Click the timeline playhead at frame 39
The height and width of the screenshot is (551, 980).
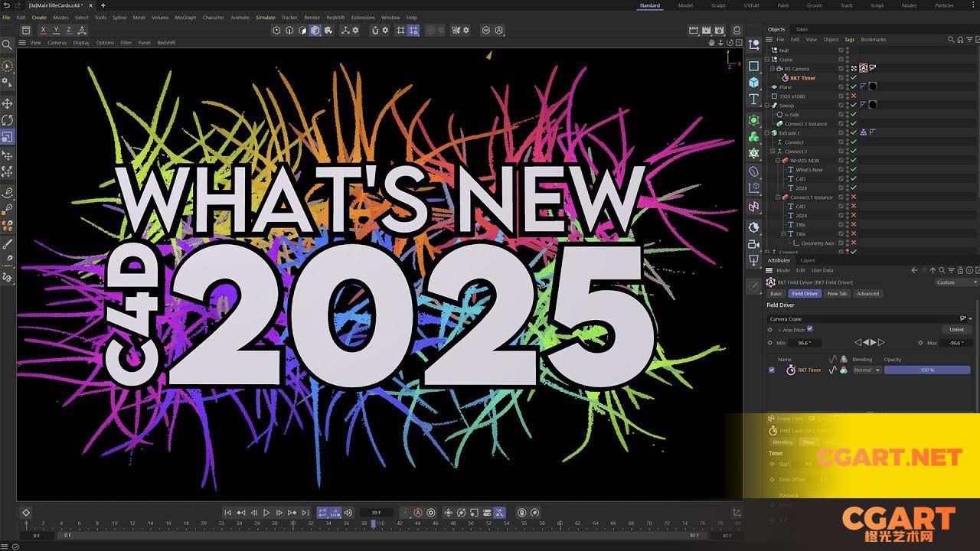click(x=373, y=523)
